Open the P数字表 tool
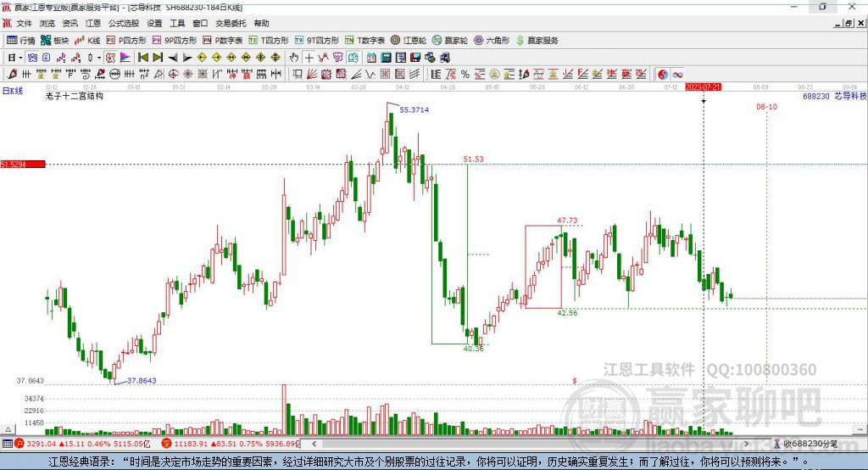Screen dimensions: 868x470 click(223, 41)
